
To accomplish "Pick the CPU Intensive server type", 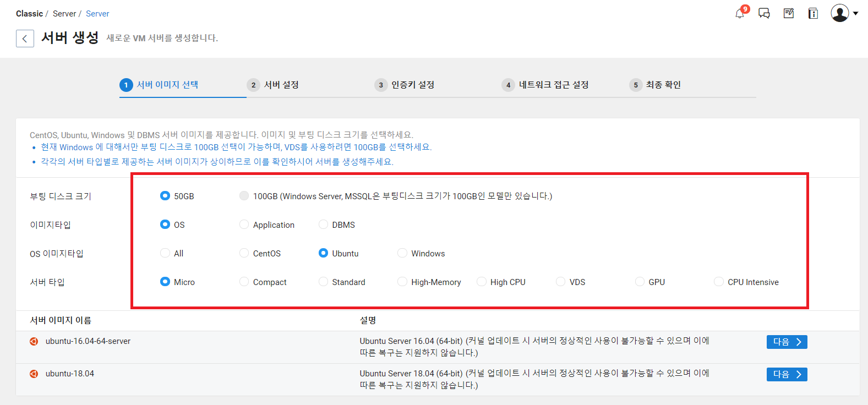I will (x=719, y=282).
